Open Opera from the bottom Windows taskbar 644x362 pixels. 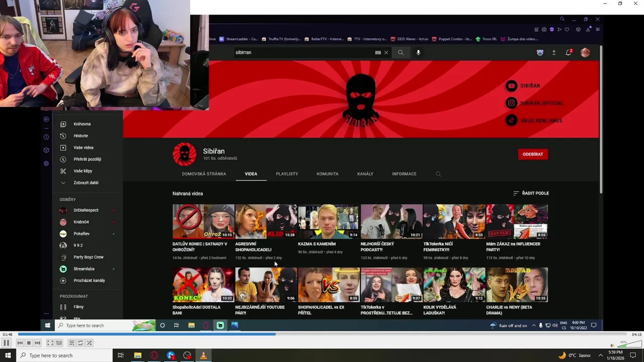pos(154,355)
